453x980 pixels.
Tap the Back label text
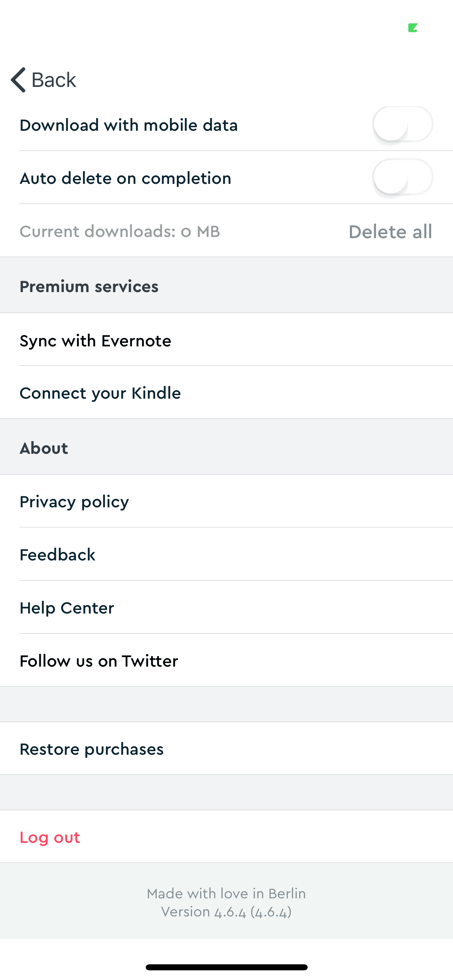pos(54,80)
